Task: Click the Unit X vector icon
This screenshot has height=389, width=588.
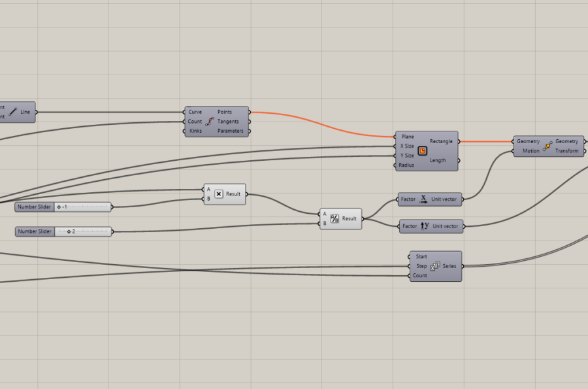Action: coord(423,199)
